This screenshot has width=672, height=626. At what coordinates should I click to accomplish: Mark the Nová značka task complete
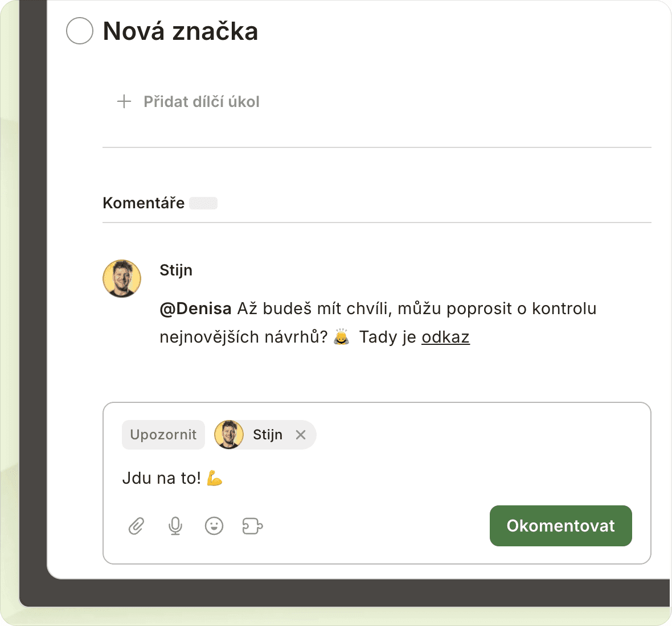point(80,31)
